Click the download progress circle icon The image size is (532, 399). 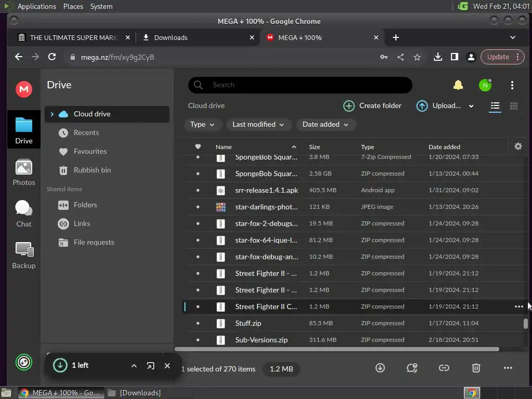[60, 365]
